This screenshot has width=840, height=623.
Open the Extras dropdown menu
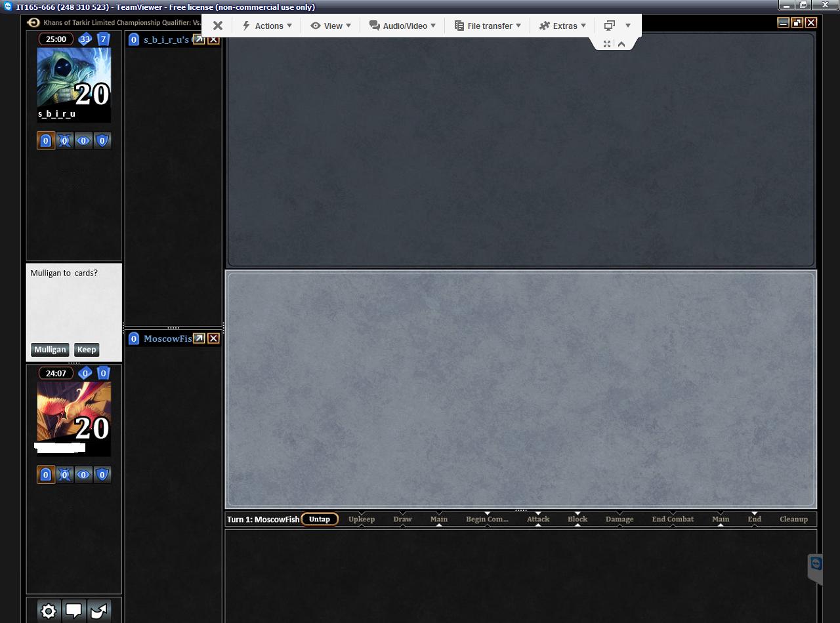pos(563,26)
